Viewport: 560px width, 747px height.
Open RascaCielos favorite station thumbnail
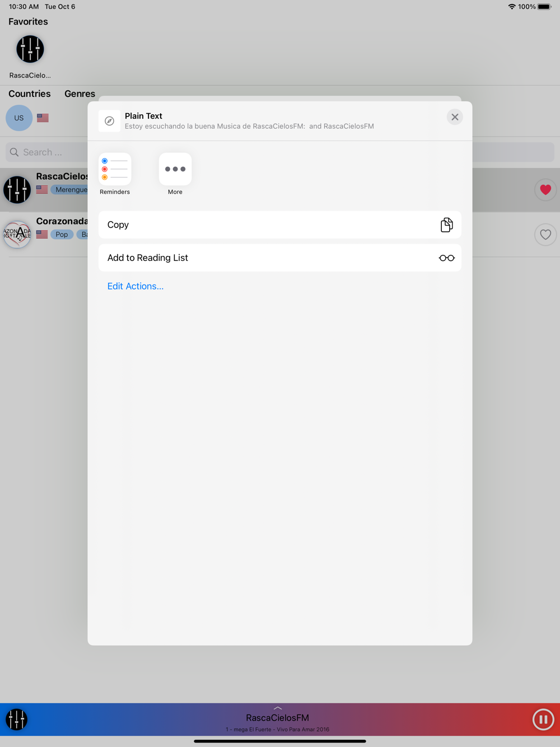click(x=30, y=49)
